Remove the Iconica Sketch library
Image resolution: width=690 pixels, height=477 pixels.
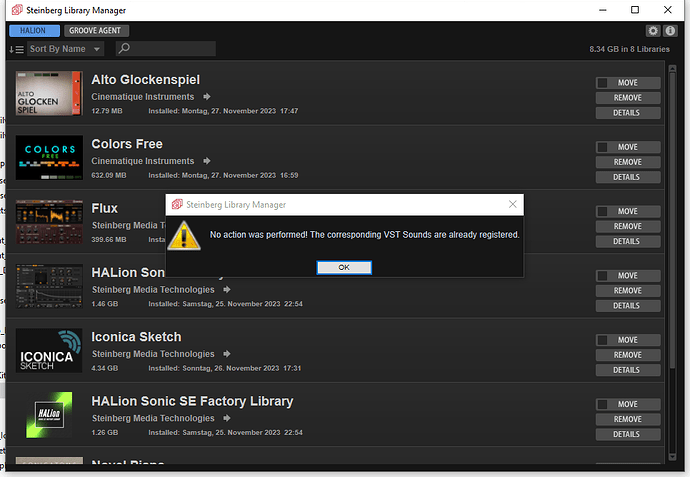628,355
